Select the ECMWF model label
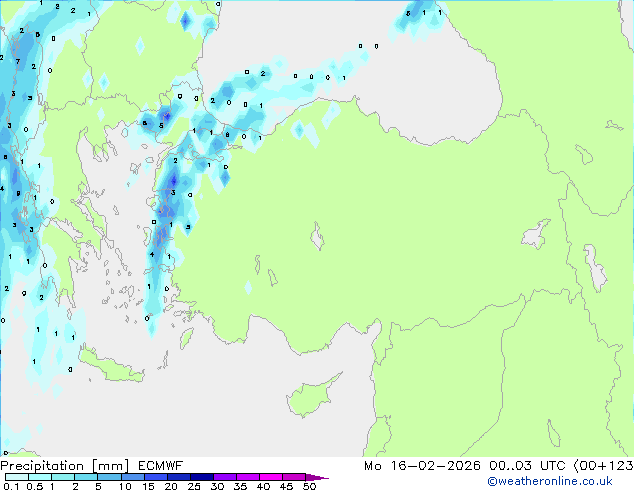Viewport: 634px width, 490px height. click(160, 466)
